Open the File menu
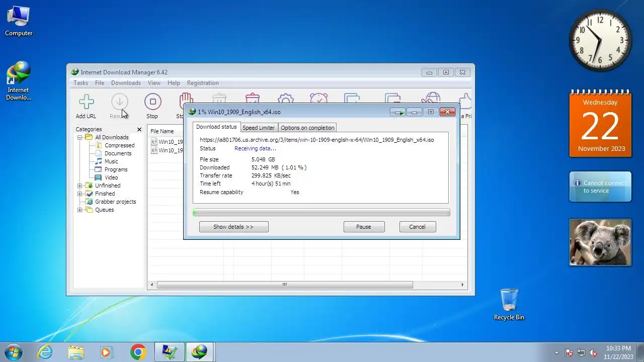The height and width of the screenshot is (362, 644). 100,83
